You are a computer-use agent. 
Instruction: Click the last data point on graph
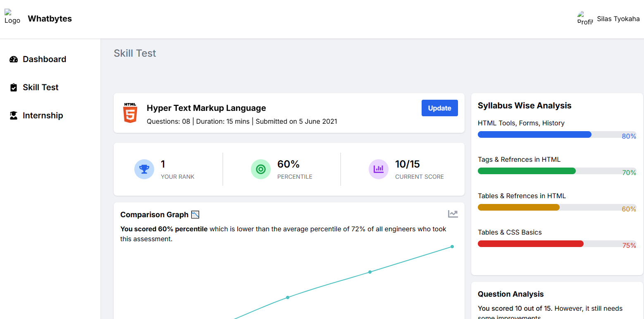452,247
